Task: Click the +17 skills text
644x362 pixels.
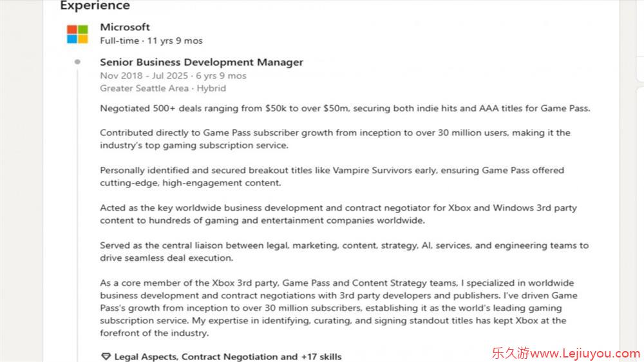Action: (321, 357)
